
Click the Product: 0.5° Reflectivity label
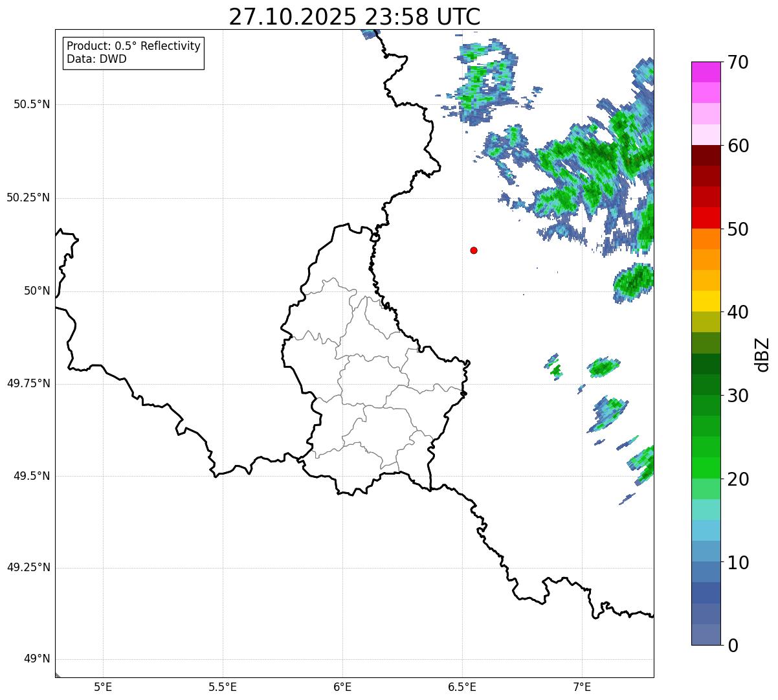coord(134,47)
